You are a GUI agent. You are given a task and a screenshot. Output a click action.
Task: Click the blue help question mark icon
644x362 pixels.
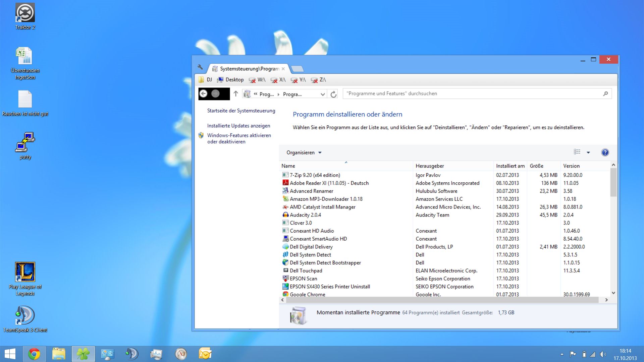point(605,153)
